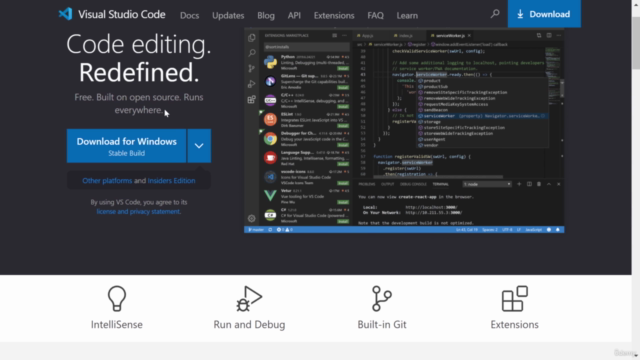Image resolution: width=640 pixels, height=360 pixels.
Task: Click the terminal trash icon in hero screenshot
Action: coord(539,184)
